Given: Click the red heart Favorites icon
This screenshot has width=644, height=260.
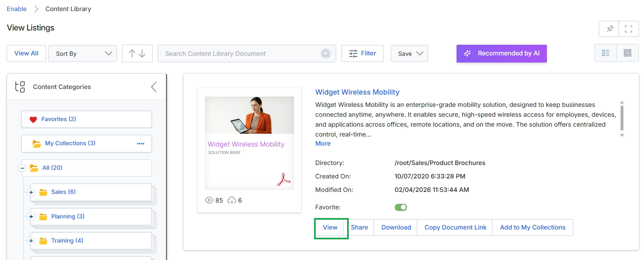Looking at the screenshot, I should 33,120.
